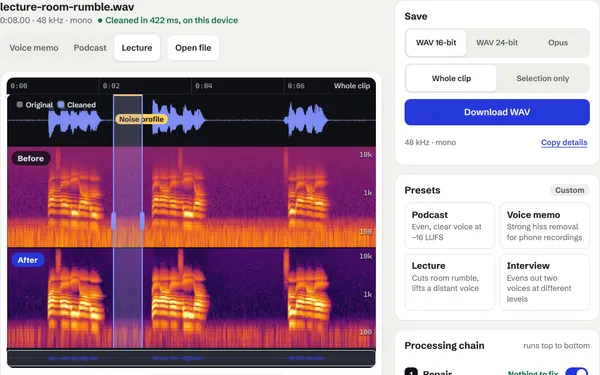Viewport: 600px width, 375px height.
Task: Click the lecture-room-rumble.wav file title
Action: [x=67, y=7]
